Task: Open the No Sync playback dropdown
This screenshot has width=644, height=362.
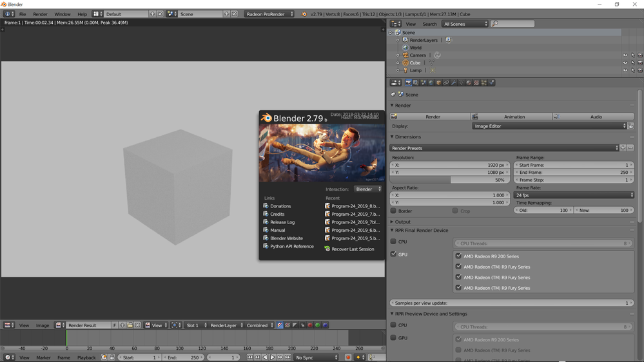Action: (x=317, y=357)
